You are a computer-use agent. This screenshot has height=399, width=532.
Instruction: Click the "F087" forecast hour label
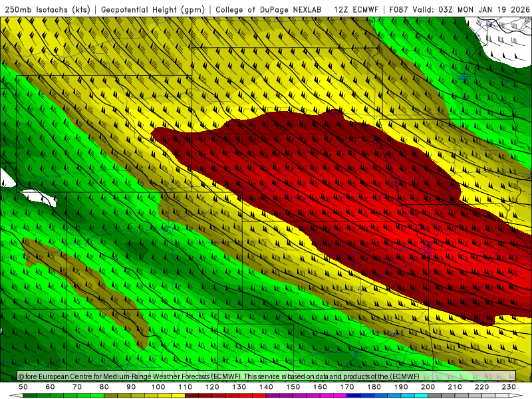tap(398, 9)
